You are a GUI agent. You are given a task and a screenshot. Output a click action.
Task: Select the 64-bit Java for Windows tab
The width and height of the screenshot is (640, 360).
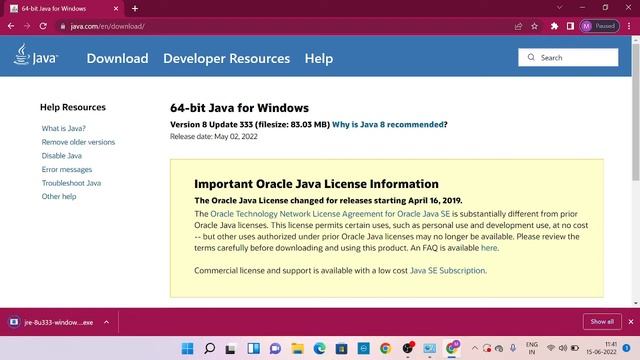[64, 9]
